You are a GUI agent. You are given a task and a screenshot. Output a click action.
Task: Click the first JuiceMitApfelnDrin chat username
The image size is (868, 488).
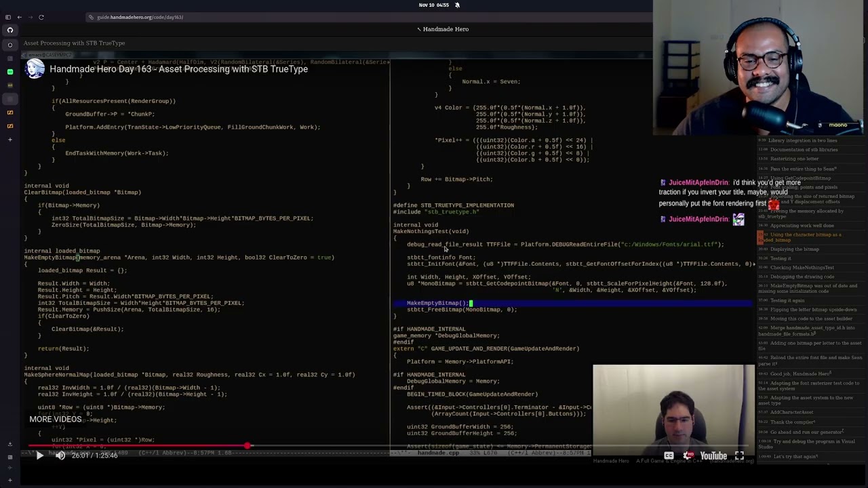coord(698,183)
